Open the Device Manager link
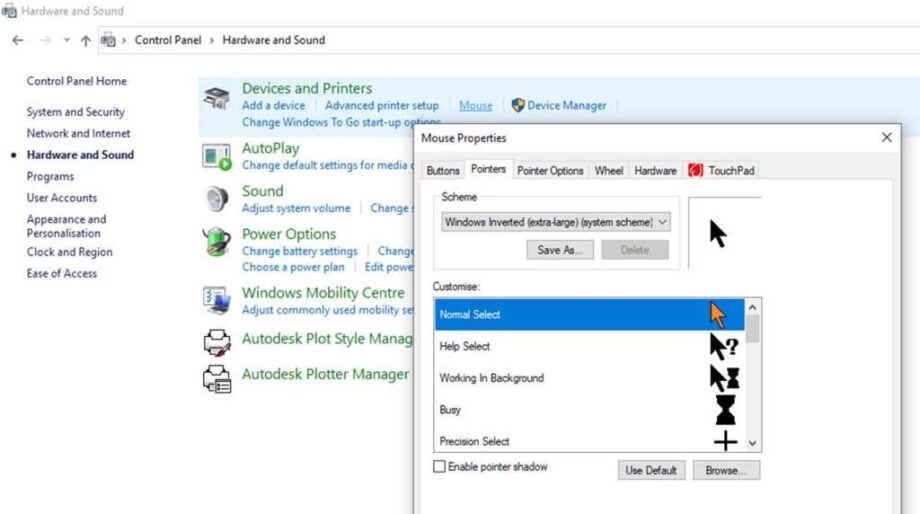The width and height of the screenshot is (920, 514). 566,105
